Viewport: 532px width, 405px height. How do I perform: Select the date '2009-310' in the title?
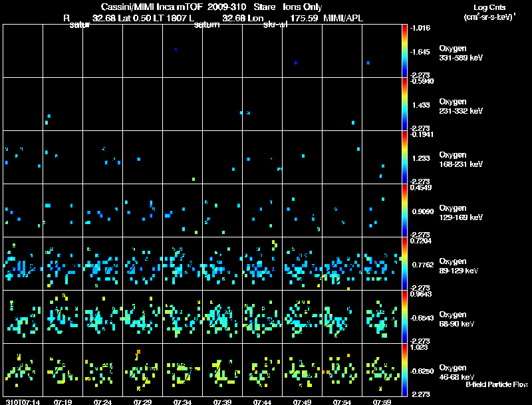(x=227, y=7)
